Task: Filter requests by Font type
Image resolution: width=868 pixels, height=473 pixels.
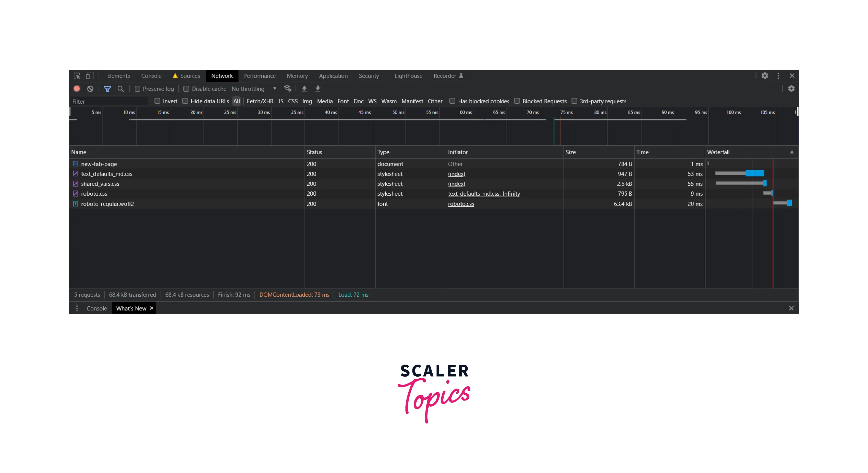Action: 343,101
